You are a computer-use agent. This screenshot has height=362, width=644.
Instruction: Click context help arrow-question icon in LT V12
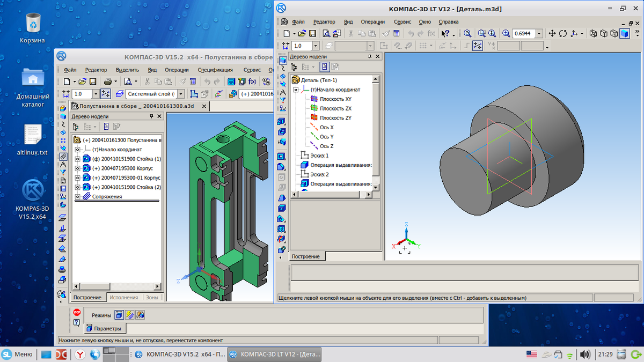[x=445, y=33]
